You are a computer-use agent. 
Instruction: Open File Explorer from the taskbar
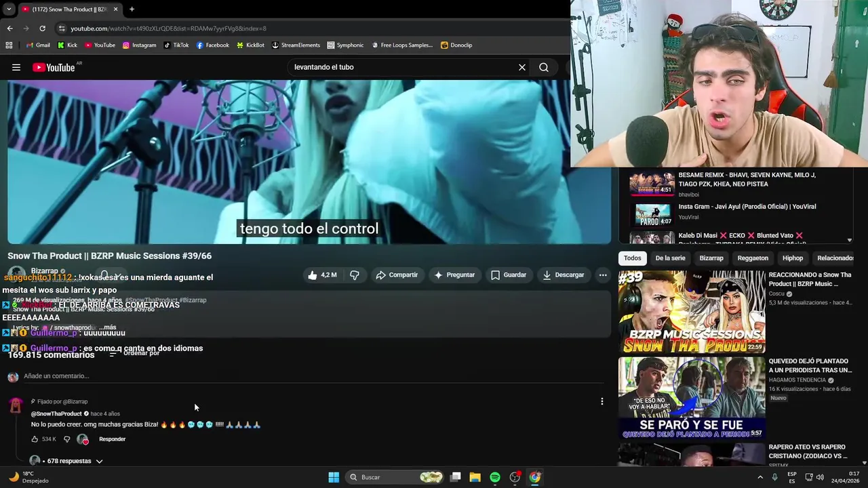click(475, 477)
